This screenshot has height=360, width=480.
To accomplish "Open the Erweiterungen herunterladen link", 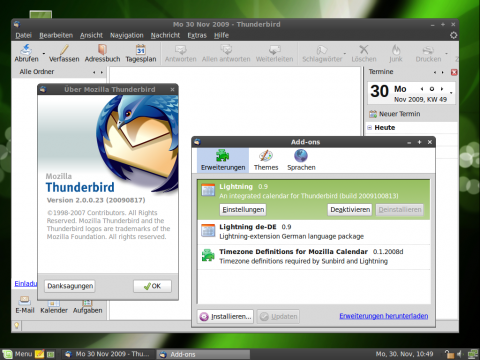I will (x=384, y=316).
